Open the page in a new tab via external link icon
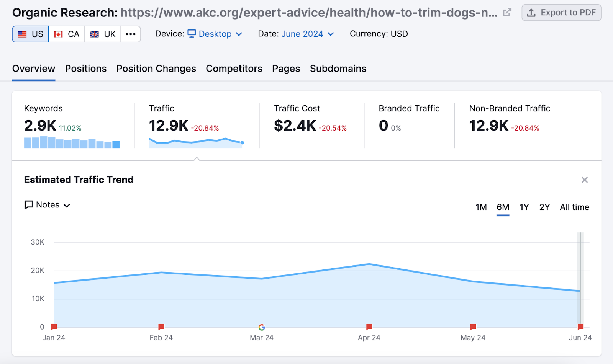 506,12
